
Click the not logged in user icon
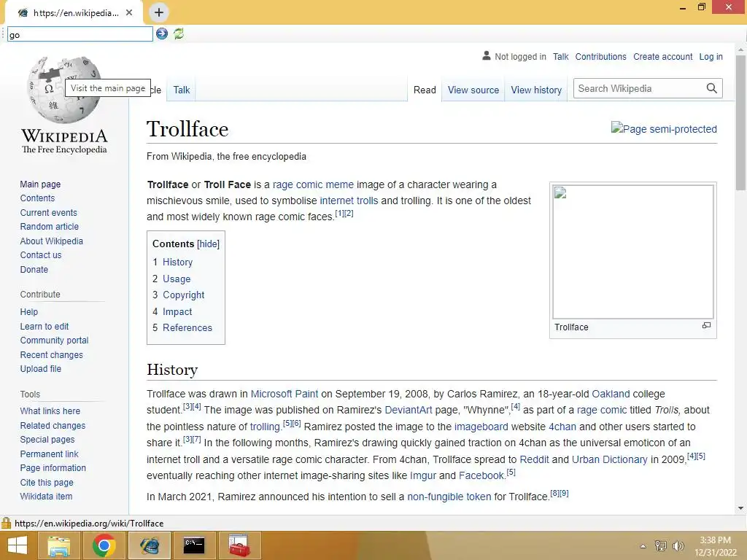(x=487, y=55)
